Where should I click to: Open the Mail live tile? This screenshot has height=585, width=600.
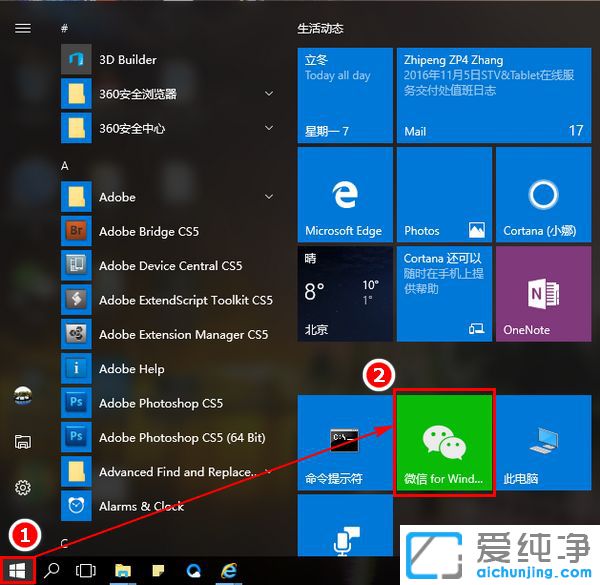click(x=494, y=95)
